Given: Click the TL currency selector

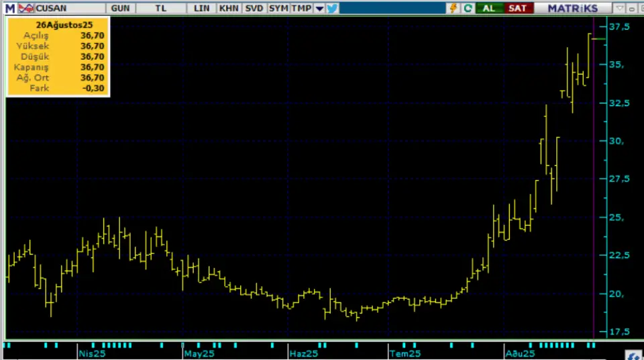Looking at the screenshot, I should click(x=161, y=8).
